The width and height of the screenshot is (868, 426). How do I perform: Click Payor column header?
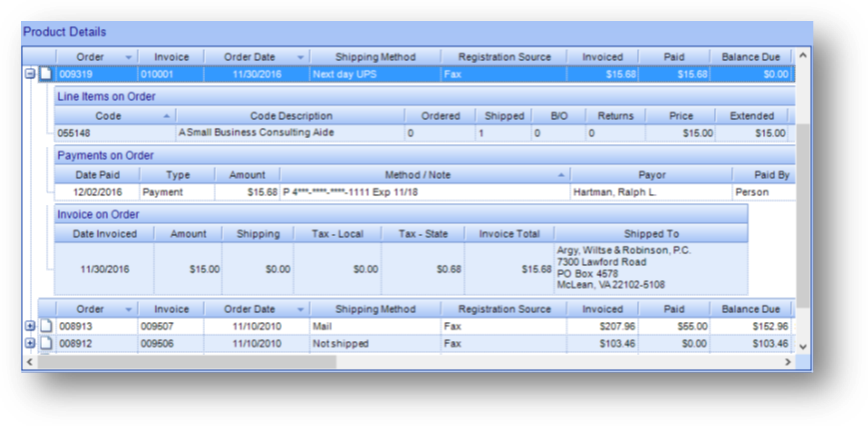(x=651, y=175)
